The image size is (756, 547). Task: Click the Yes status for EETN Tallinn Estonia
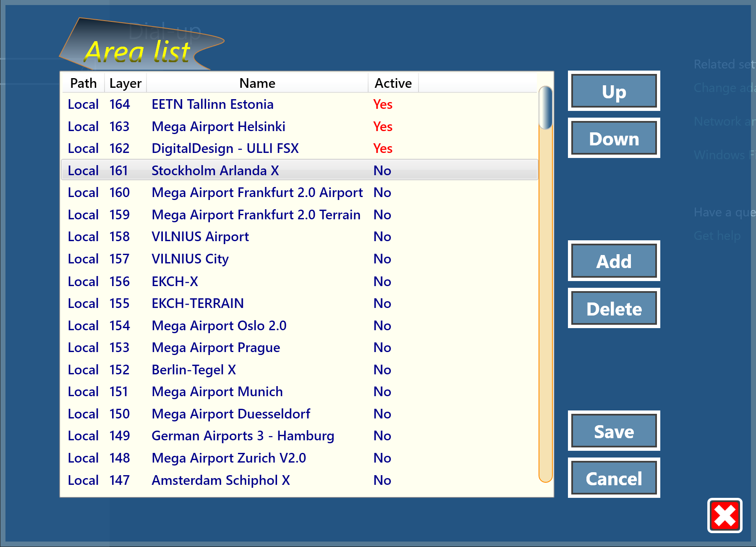coord(383,104)
